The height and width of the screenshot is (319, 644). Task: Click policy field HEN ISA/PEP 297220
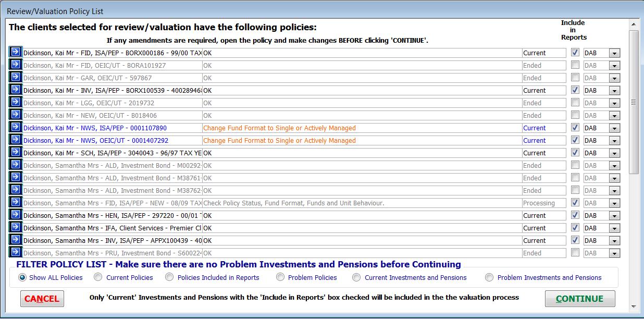(x=112, y=215)
